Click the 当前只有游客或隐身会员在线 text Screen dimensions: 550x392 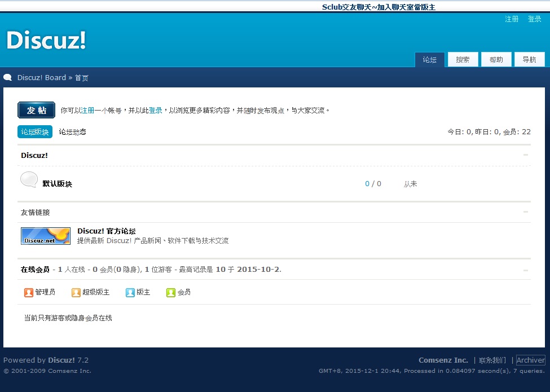pos(68,318)
